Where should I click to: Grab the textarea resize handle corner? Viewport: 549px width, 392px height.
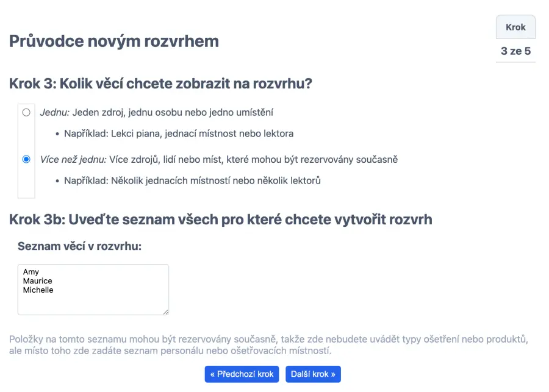(x=165, y=312)
